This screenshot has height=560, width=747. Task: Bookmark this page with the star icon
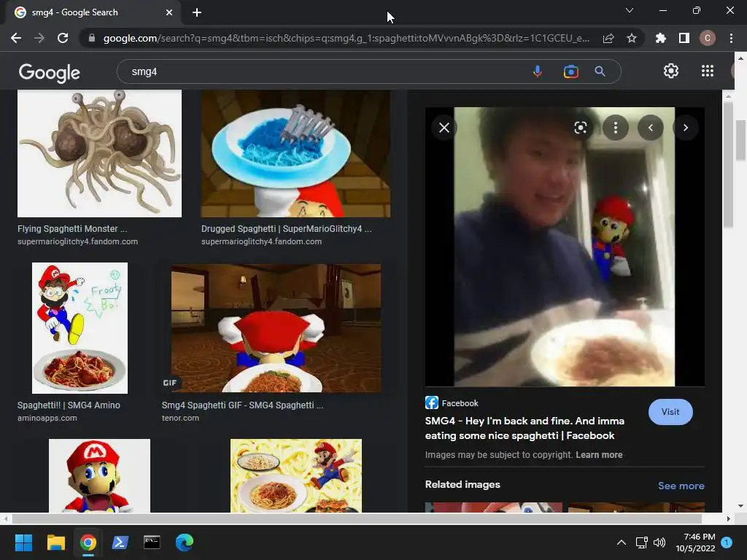pyautogui.click(x=632, y=38)
